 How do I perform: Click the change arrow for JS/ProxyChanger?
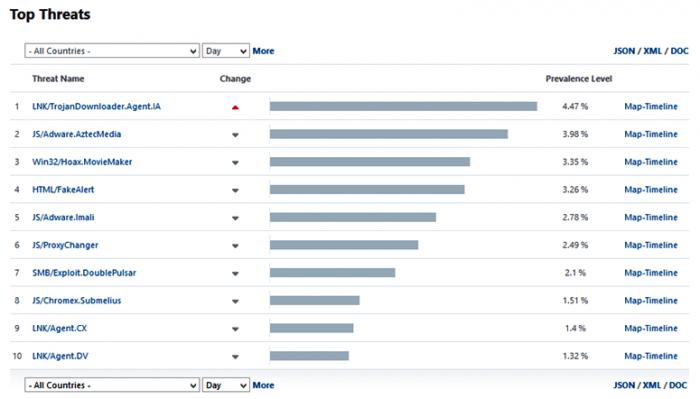235,245
